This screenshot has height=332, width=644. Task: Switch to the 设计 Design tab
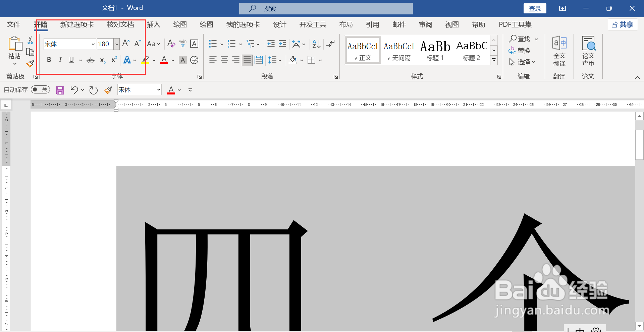280,24
